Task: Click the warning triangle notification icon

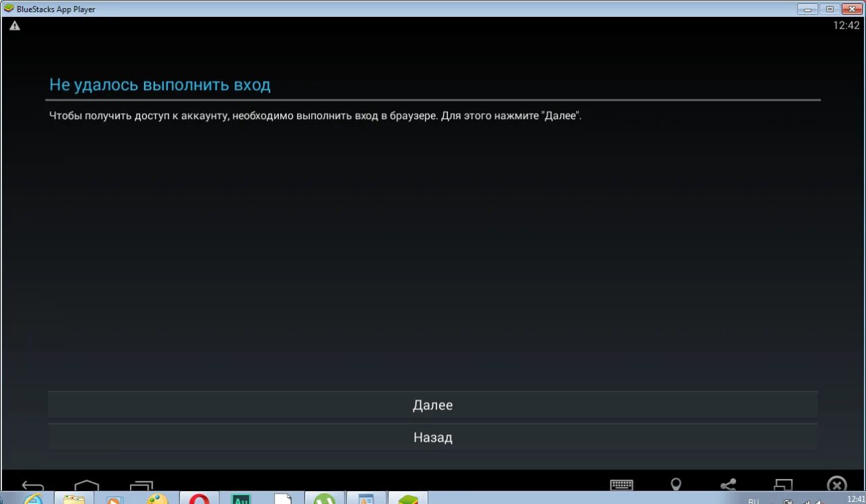Action: coord(14,26)
